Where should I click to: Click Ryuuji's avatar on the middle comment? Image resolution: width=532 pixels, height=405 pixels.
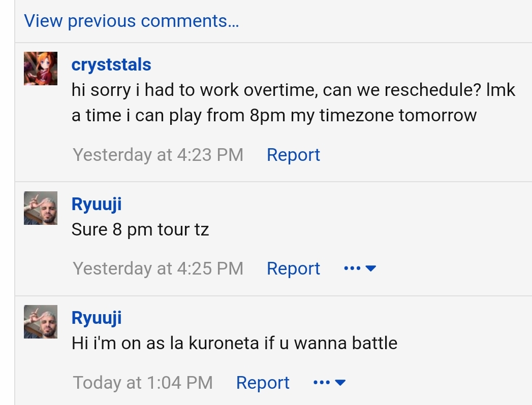coord(40,208)
